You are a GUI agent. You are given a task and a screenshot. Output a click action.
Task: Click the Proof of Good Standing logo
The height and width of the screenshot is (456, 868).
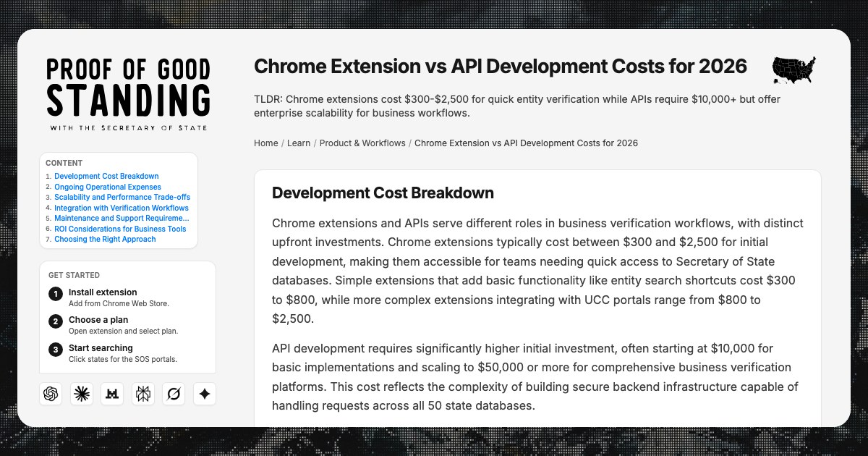[129, 94]
